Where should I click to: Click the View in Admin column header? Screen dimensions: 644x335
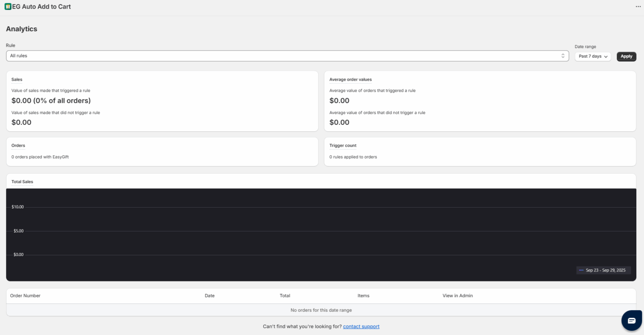coord(458,296)
